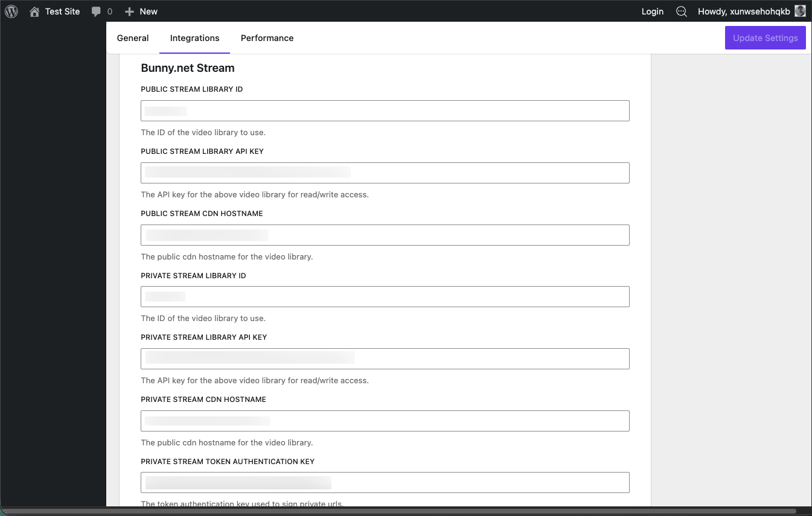The width and height of the screenshot is (812, 516).
Task: Click the Private Stream Token Authentication Key field
Action: point(385,482)
